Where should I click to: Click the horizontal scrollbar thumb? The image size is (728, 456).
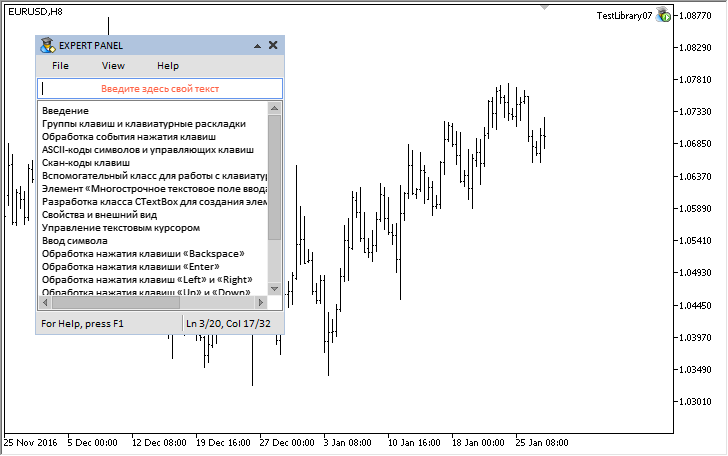[x=116, y=302]
